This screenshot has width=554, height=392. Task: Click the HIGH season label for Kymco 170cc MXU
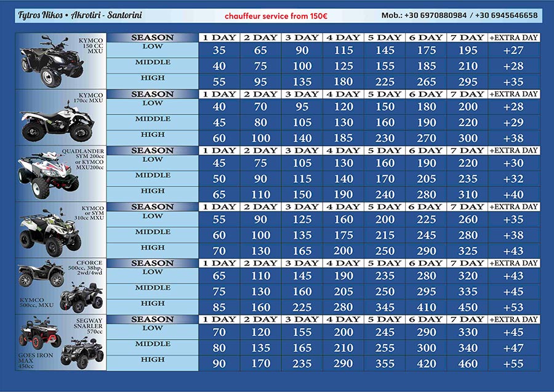153,135
